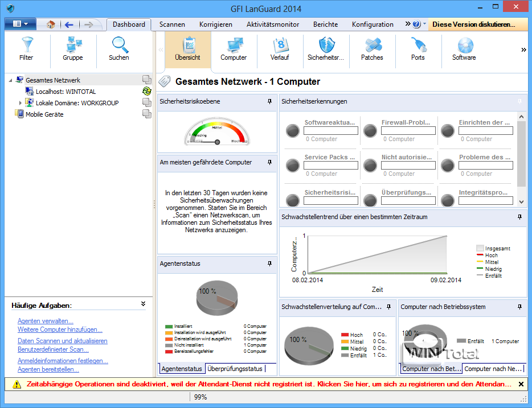The height and width of the screenshot is (408, 532).
Task: Show more ribbon tabs with double chevron
Action: coord(407,24)
